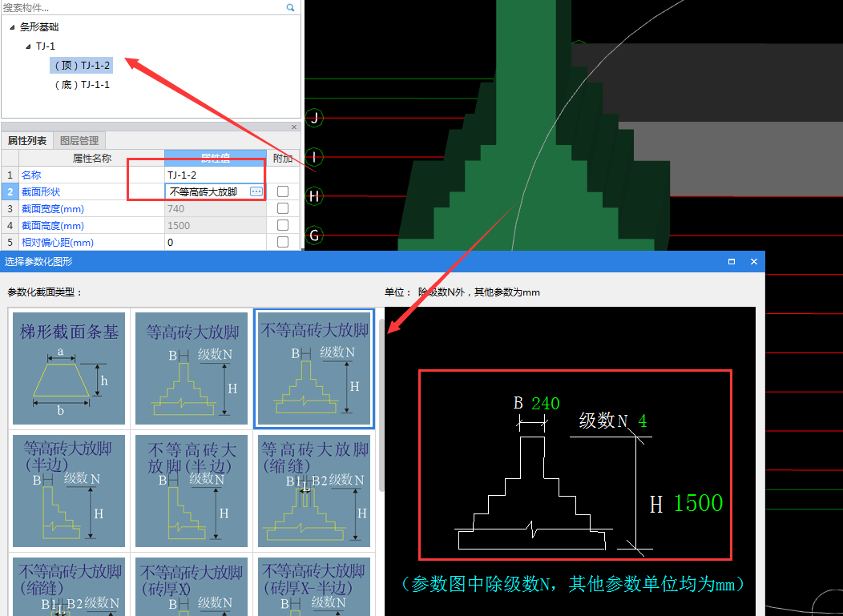This screenshot has width=843, height=616.
Task: Click the 名称 property label
Action: coord(31,175)
